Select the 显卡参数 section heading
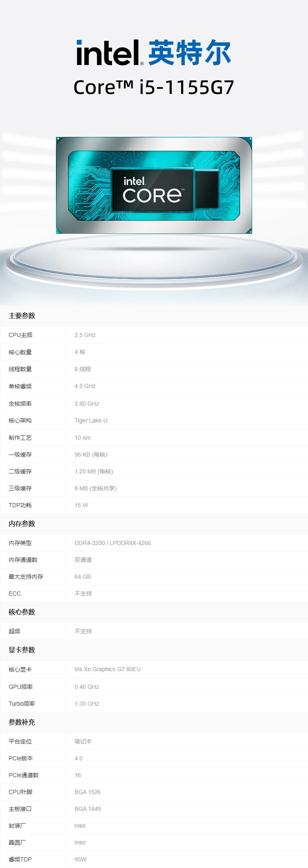This screenshot has height=868, width=308. [22, 650]
